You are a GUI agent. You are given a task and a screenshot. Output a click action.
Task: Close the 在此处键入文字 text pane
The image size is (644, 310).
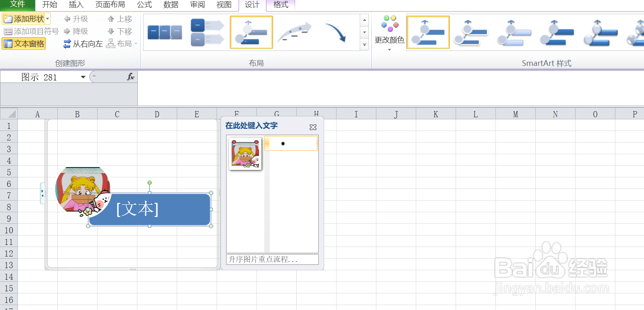tap(313, 127)
